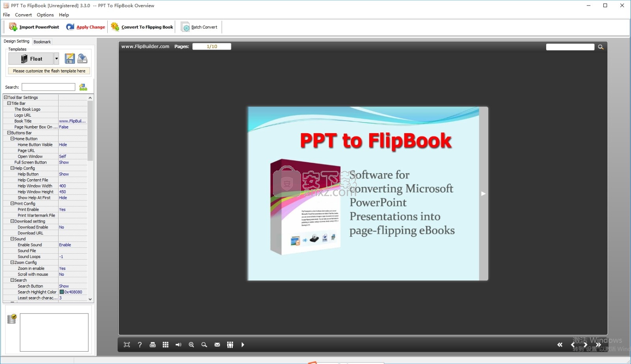Collapse the Home Button node
Screen dimensions: 631x364
(x=12, y=139)
